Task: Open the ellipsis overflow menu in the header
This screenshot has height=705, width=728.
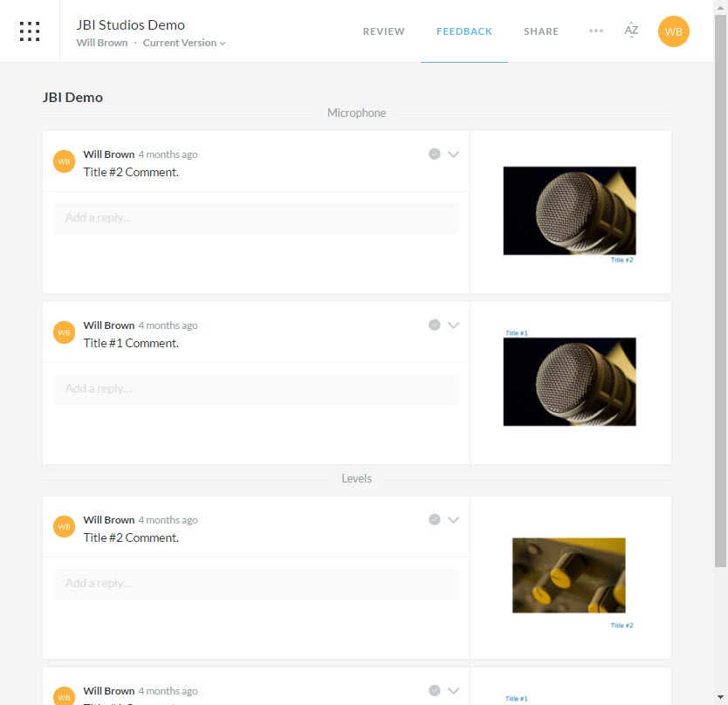Action: [x=596, y=31]
